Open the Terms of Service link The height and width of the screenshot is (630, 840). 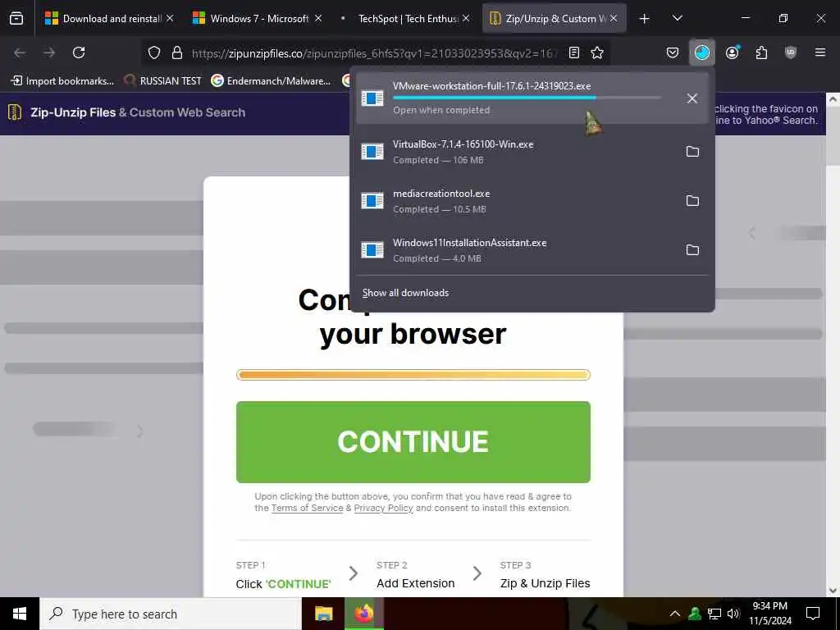coord(307,508)
